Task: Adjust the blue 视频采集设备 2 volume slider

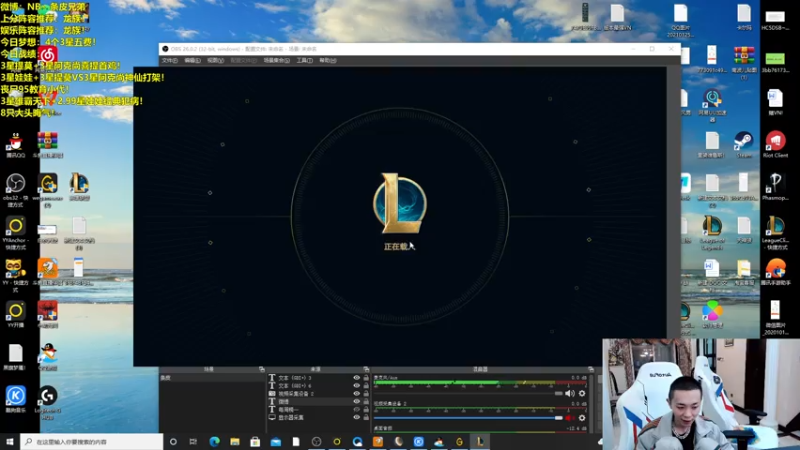Action: click(468, 418)
